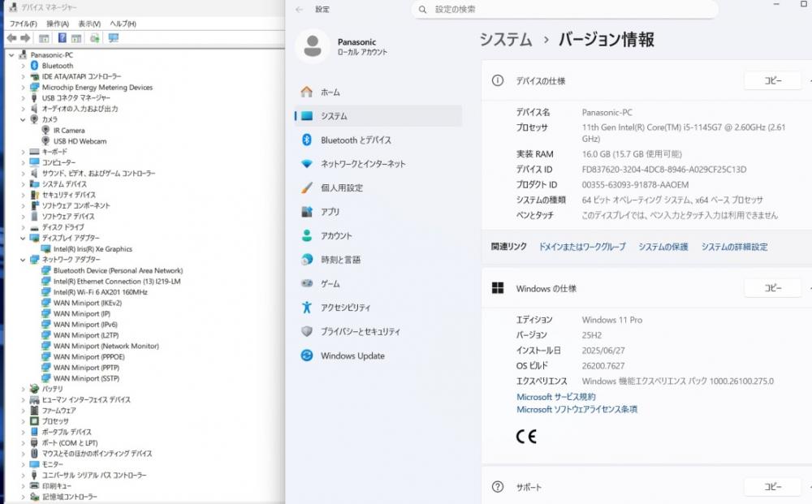812x504 pixels.
Task: Click the Forward arrow in Device Manager toolbar
Action: (25, 38)
